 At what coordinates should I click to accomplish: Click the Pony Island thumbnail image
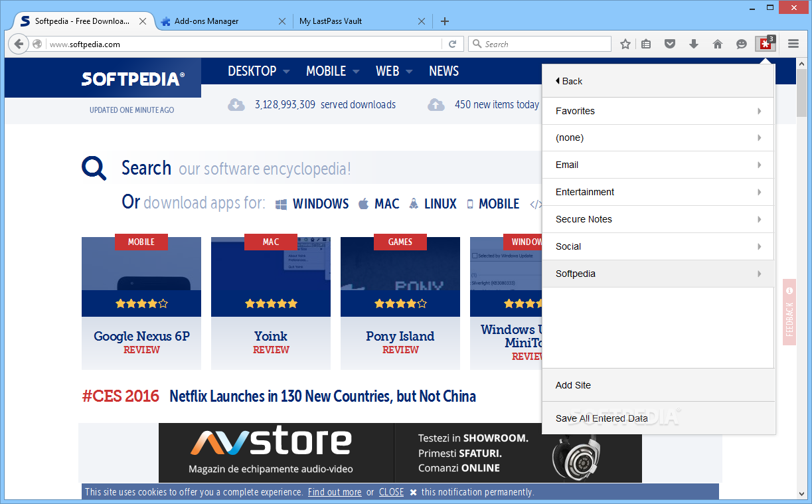click(400, 264)
